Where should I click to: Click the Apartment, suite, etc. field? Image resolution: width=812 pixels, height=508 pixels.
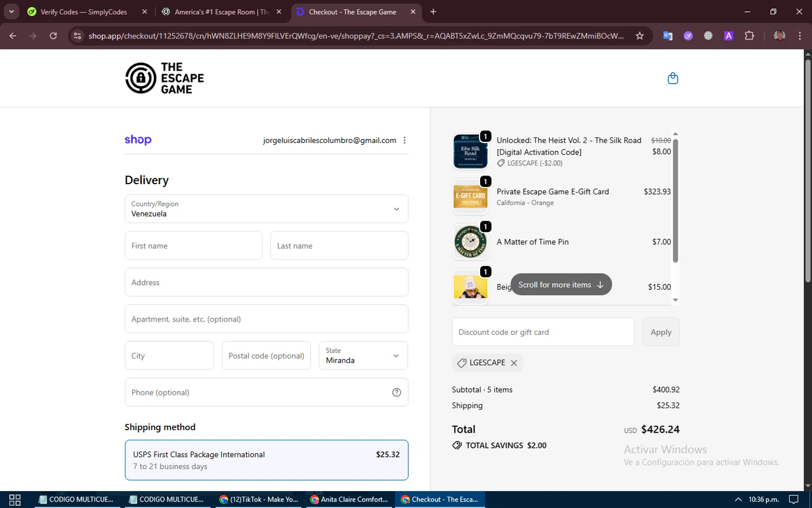266,319
